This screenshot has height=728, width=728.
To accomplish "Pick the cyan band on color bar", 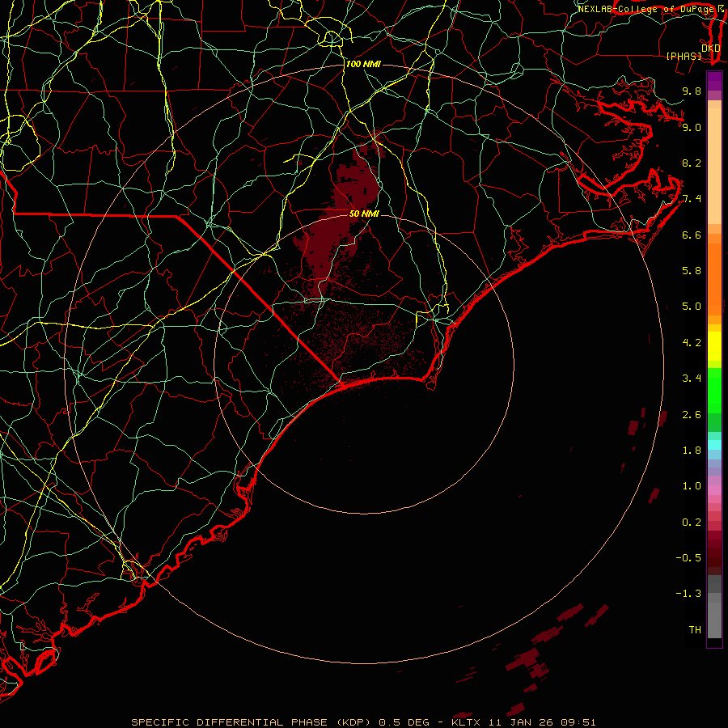I will point(714,444).
